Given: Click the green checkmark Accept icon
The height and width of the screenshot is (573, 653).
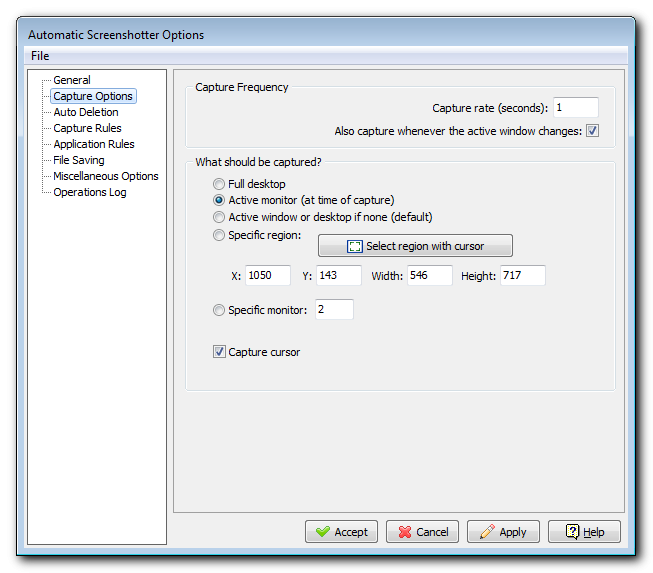Looking at the screenshot, I should point(323,531).
